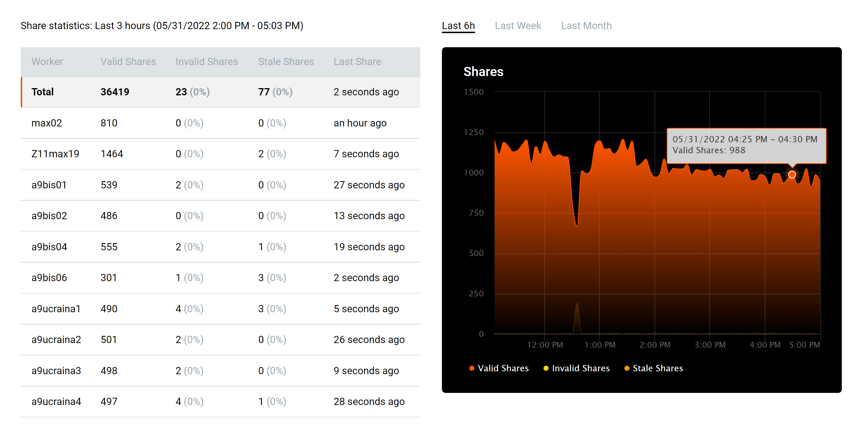
Task: Switch to the Last Week tab
Action: tap(518, 26)
